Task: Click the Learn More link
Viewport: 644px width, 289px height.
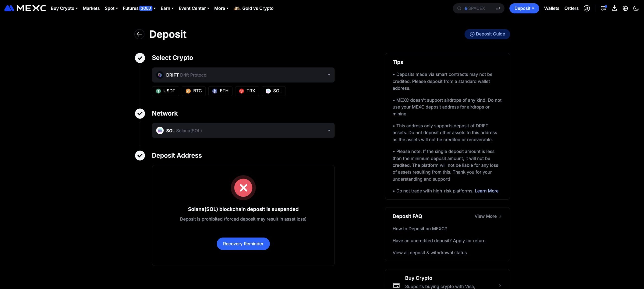Action: pyautogui.click(x=487, y=191)
